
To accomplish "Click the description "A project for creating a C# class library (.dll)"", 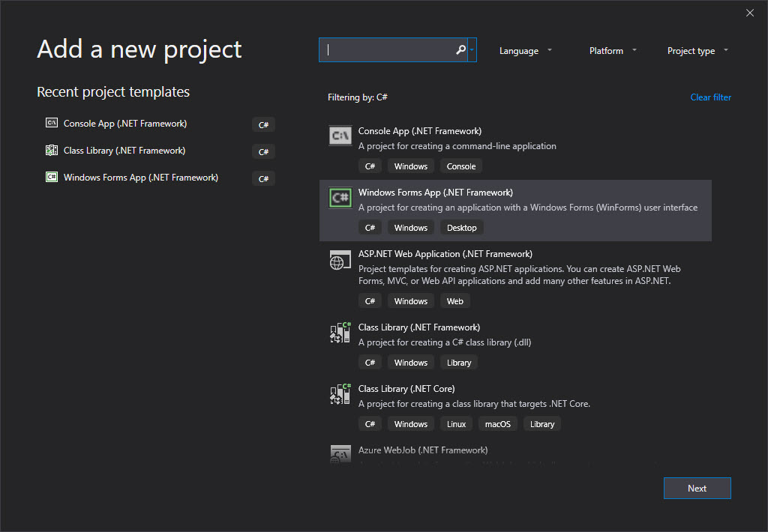I will click(444, 342).
